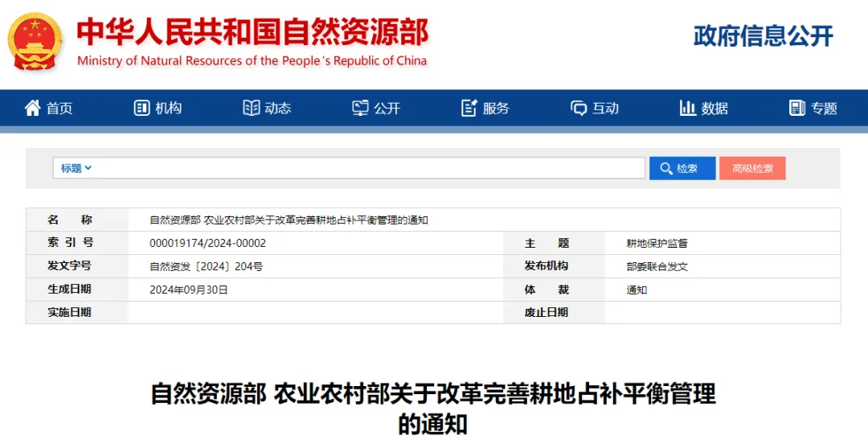Click the Ministry of Natural Resources English subtitle
868x448 pixels.
coord(252,61)
